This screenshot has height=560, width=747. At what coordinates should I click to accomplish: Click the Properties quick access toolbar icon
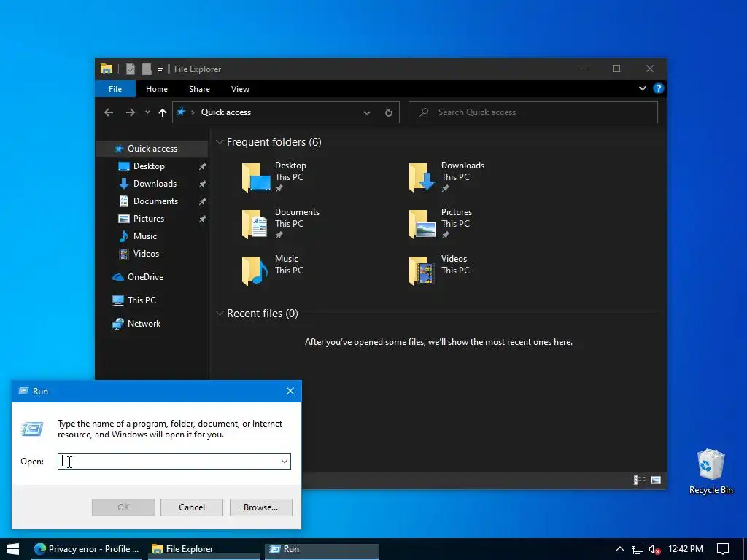[130, 69]
